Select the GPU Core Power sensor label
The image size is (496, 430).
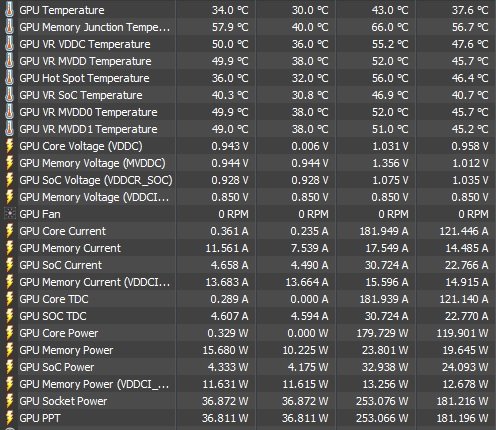click(59, 333)
